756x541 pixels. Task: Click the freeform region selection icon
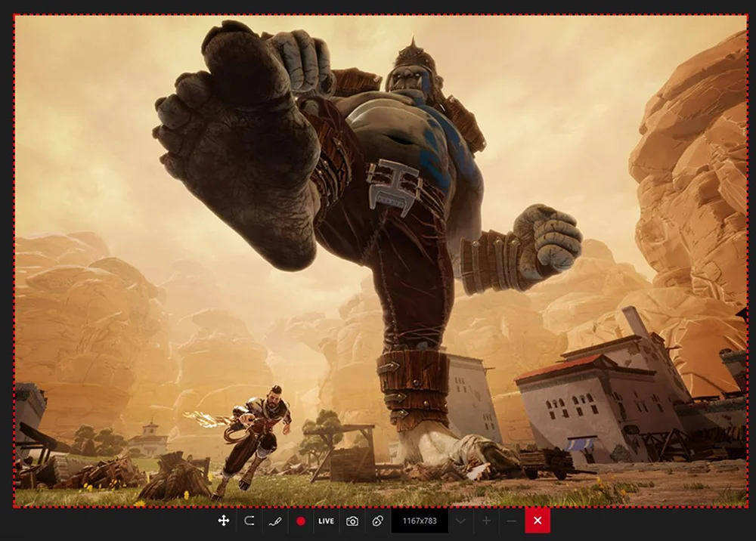coord(249,521)
